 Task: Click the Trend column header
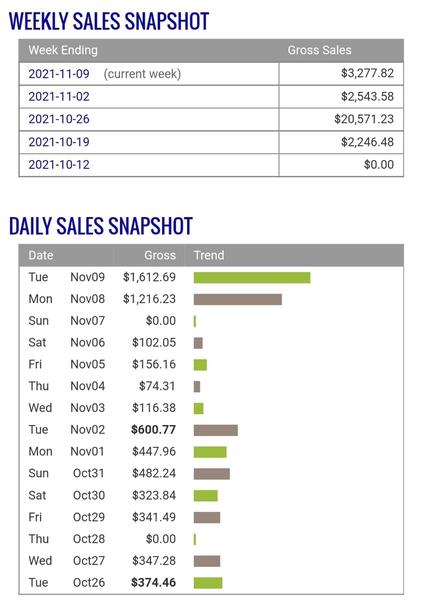tap(209, 255)
